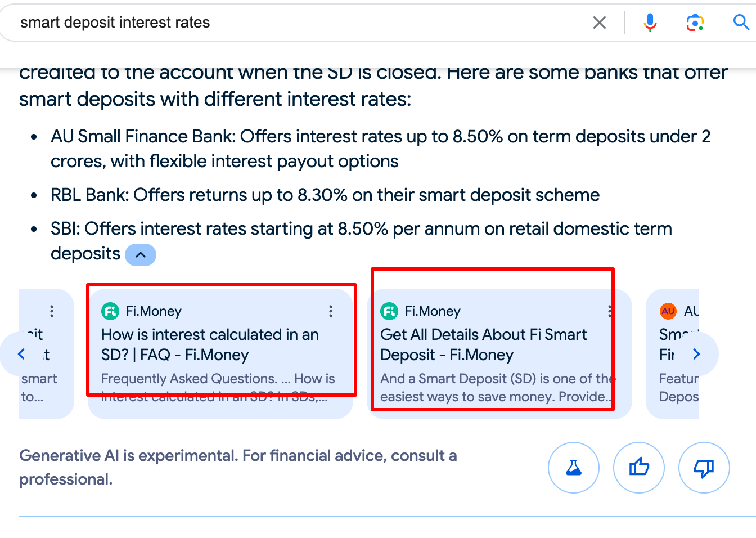The image size is (756, 538).
Task: Open the partially visible AU Small Finance card
Action: pyautogui.click(x=672, y=354)
